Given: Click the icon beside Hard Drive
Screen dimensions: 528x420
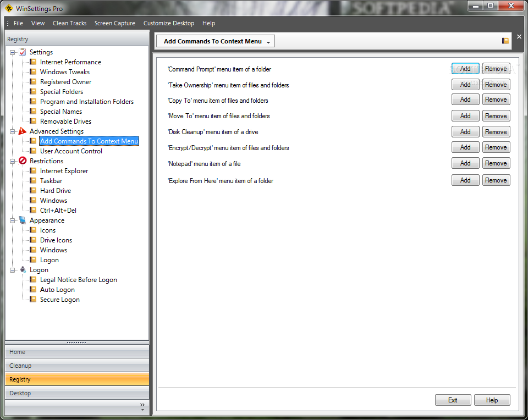Looking at the screenshot, I should (x=33, y=190).
